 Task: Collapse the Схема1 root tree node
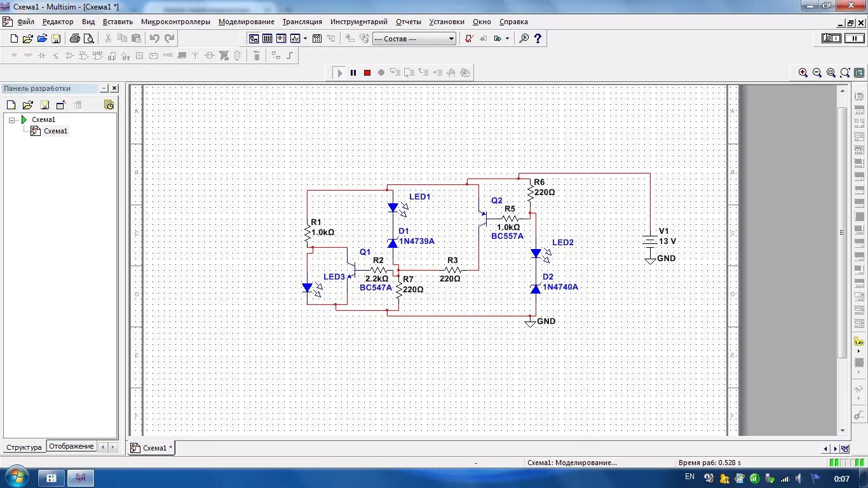[x=12, y=119]
